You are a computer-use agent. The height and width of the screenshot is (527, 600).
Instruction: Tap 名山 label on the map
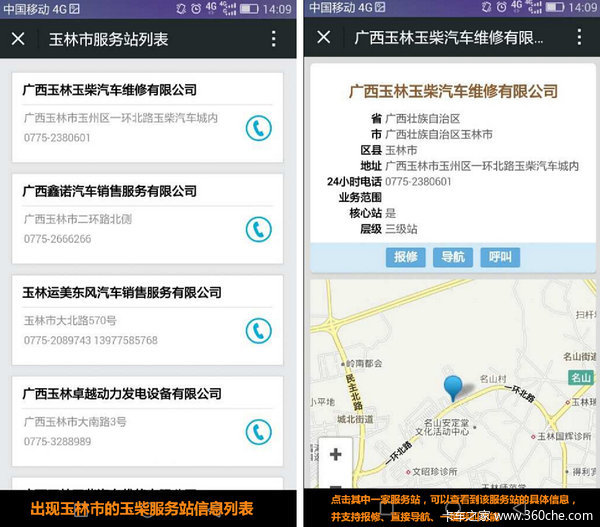click(x=579, y=377)
